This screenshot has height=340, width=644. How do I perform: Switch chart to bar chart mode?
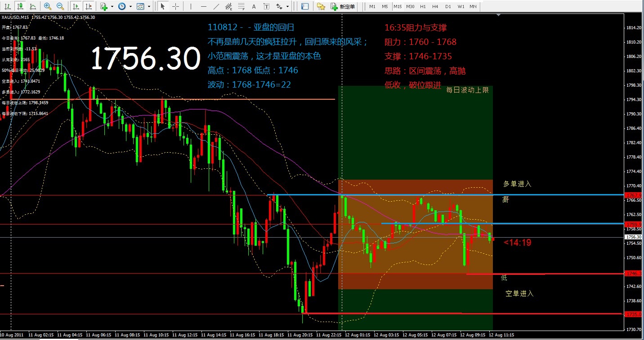point(8,6)
